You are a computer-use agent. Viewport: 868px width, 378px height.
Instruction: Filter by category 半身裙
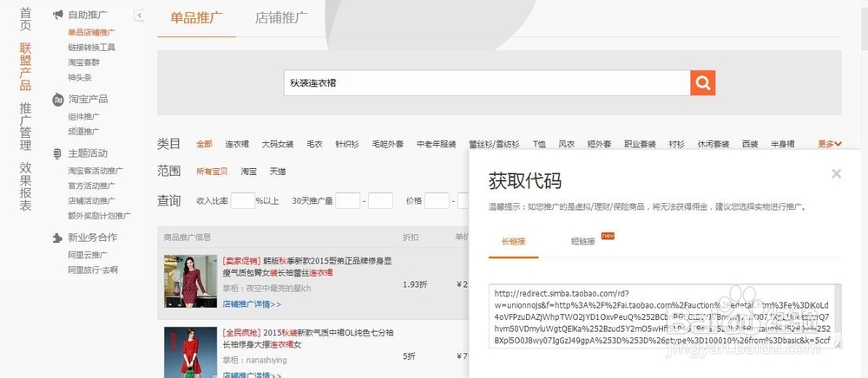[x=783, y=144]
